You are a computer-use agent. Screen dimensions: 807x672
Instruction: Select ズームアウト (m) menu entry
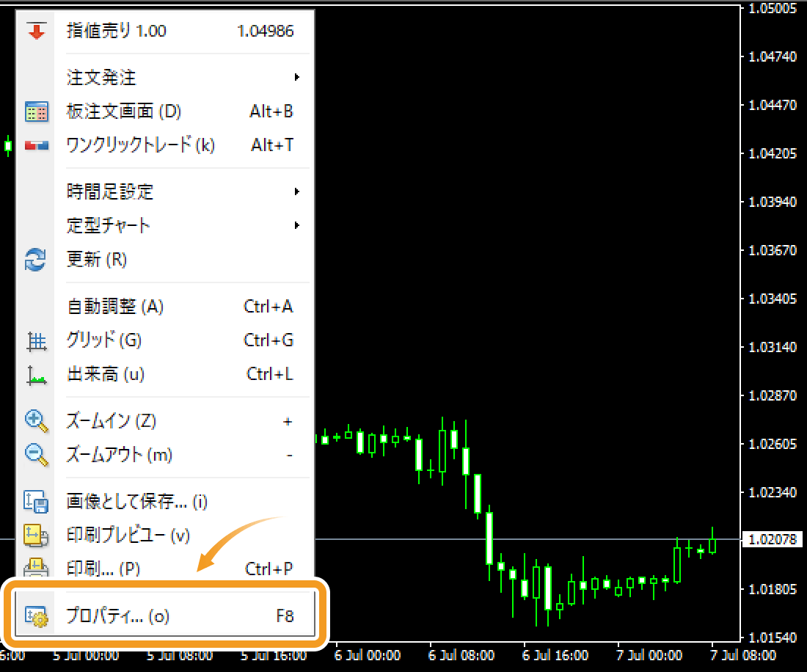(164, 456)
